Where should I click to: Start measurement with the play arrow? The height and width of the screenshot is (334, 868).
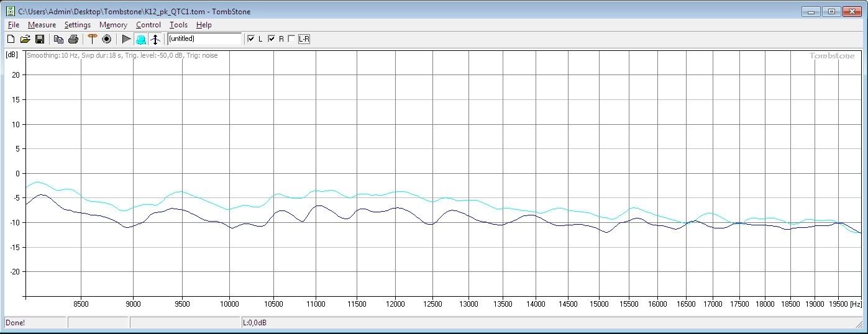point(126,39)
